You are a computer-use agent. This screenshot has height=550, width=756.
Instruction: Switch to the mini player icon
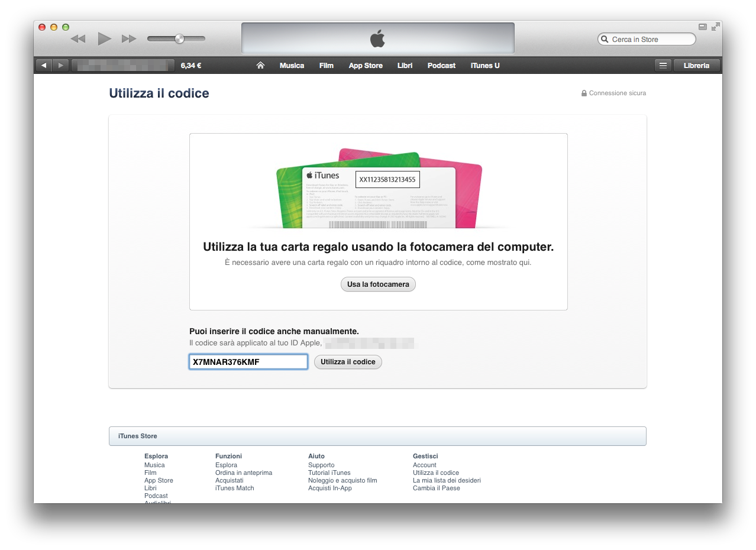[x=702, y=27]
